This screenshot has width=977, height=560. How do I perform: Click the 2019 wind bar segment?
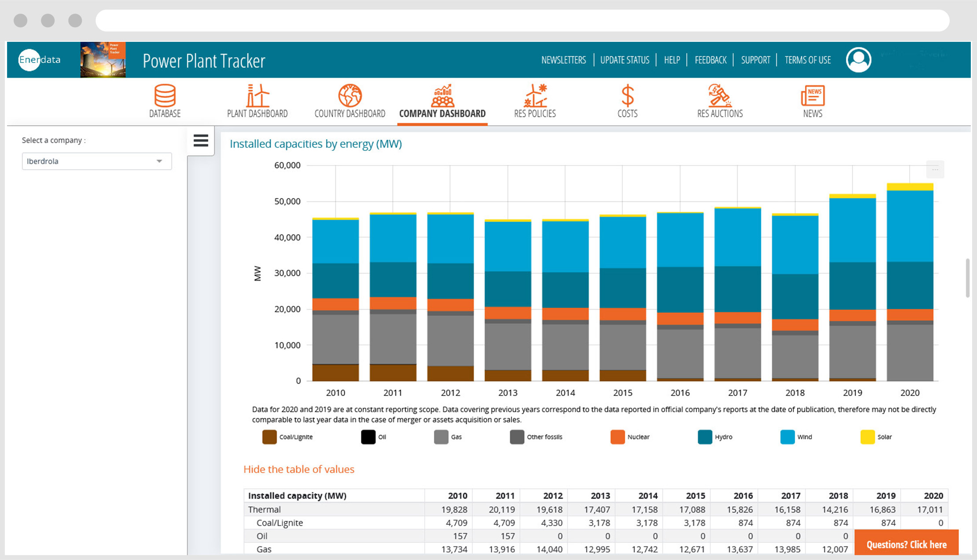pyautogui.click(x=852, y=230)
